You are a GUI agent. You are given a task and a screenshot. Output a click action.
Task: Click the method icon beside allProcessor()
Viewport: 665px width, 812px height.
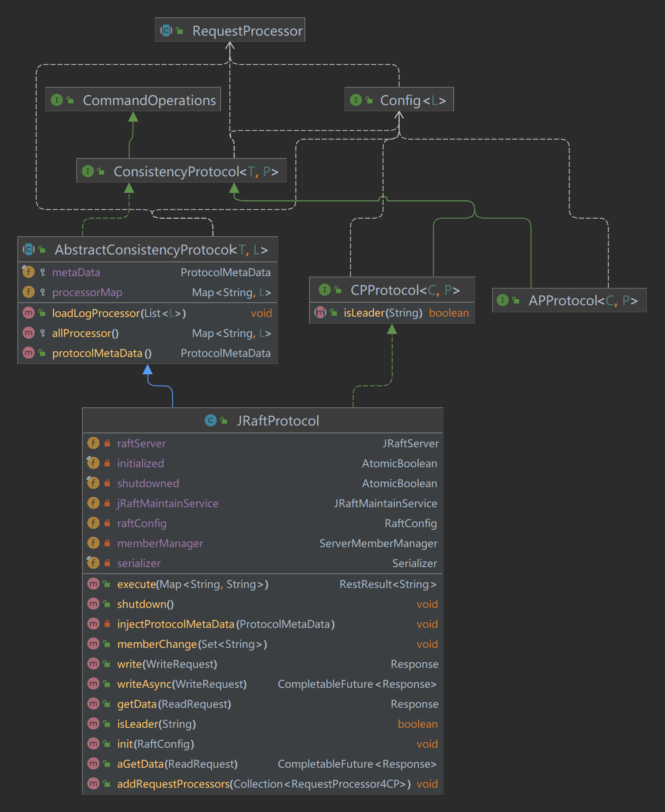point(28,333)
